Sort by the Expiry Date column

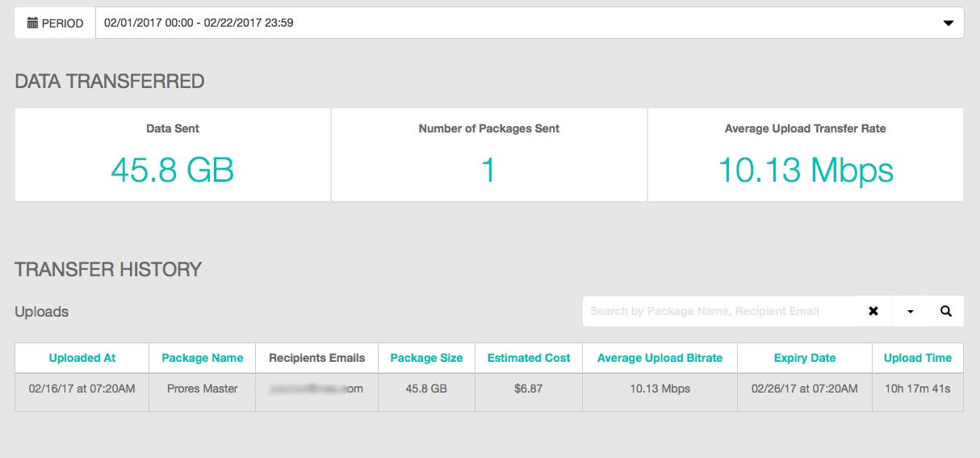805,358
